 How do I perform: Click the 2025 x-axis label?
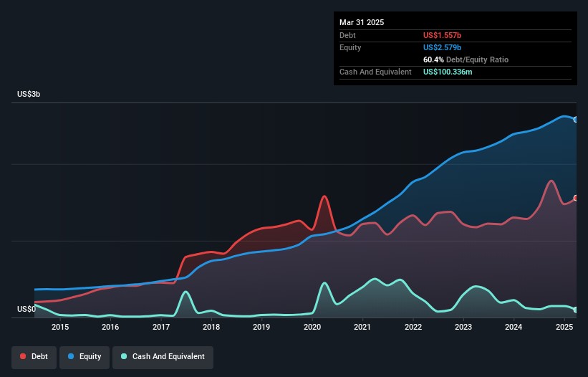(564, 328)
